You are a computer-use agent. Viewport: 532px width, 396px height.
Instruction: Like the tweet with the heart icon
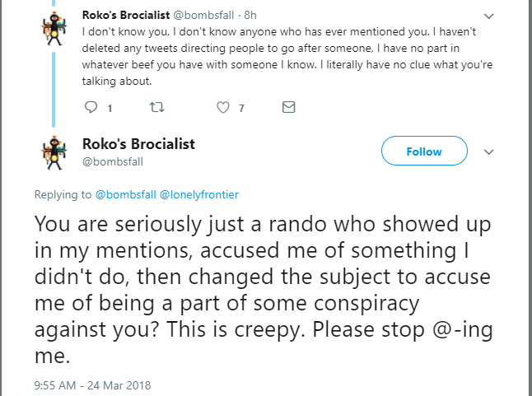[x=223, y=108]
